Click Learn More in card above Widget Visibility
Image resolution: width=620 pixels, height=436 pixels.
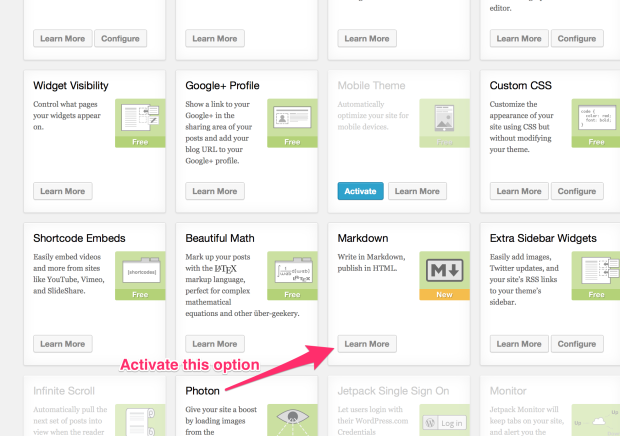62,38
